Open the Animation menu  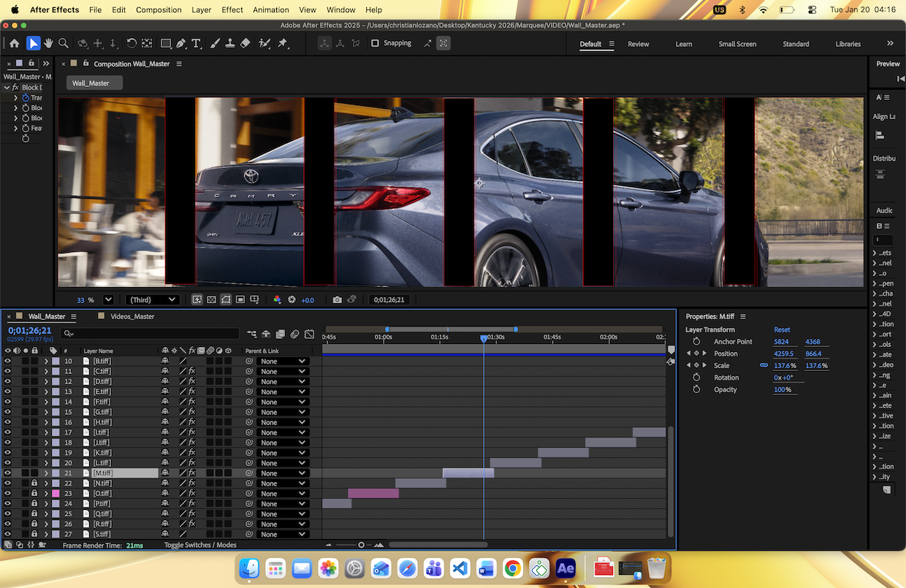click(x=270, y=10)
